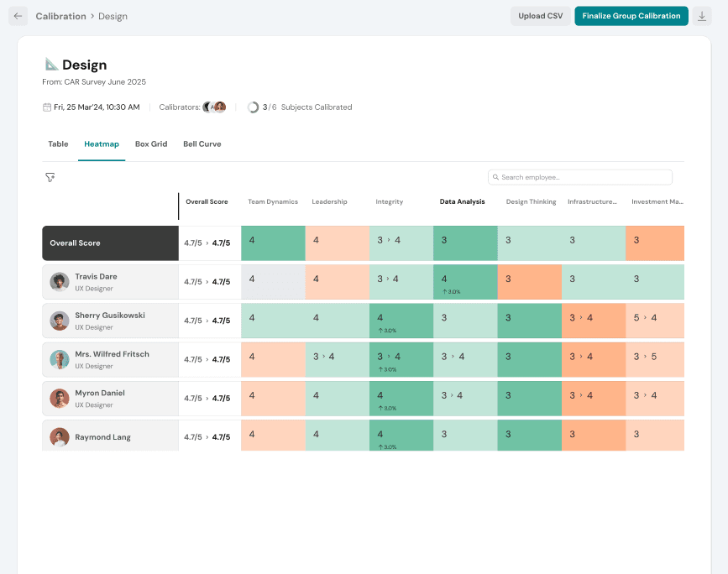Click the Integrity column header

(x=389, y=202)
